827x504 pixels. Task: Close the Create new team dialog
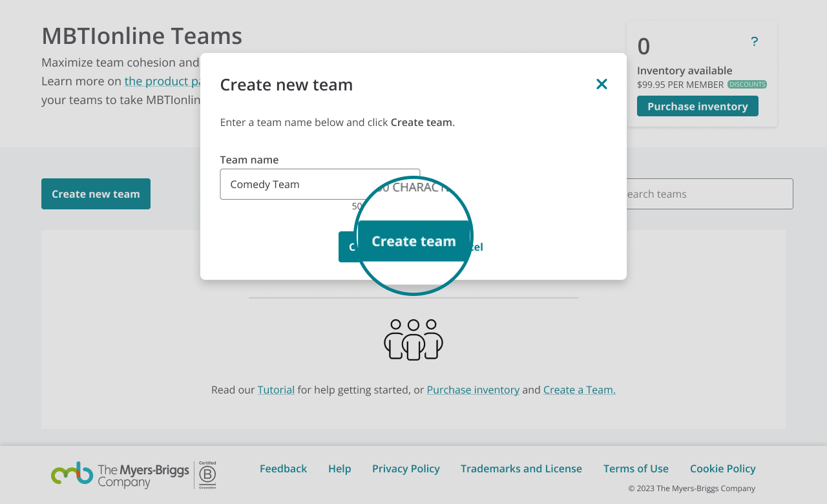coord(602,84)
